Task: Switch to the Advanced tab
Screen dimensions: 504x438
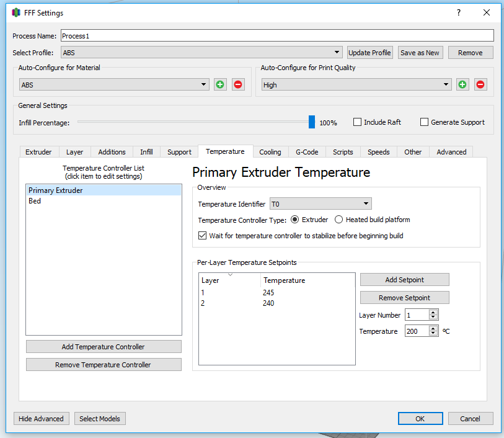Action: [451, 152]
